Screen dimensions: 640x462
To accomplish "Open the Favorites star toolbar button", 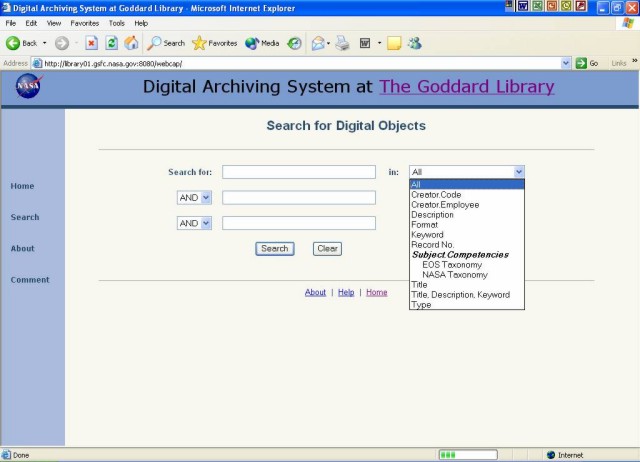I will 215,43.
